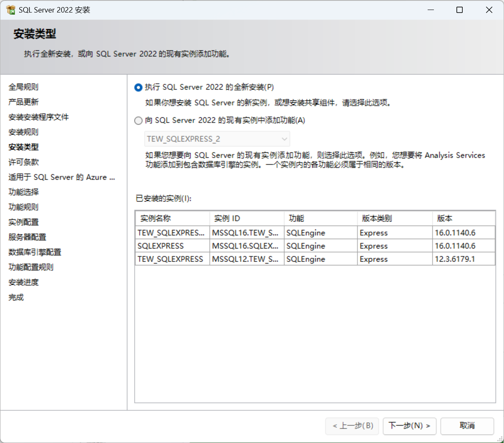Click the 版本类别 column header
Viewport: 504px width, 443px height.
[x=395, y=218]
